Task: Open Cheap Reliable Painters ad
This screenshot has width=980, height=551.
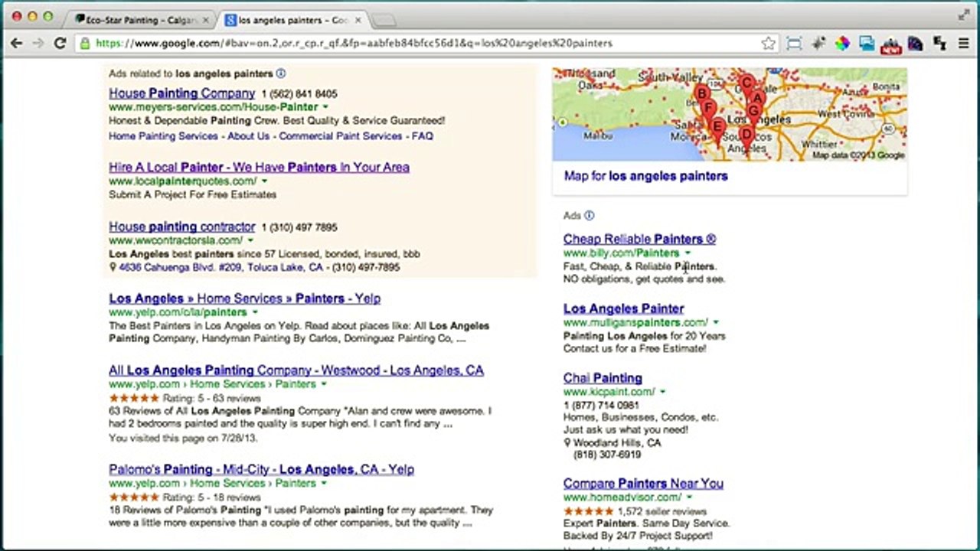Action: (639, 239)
